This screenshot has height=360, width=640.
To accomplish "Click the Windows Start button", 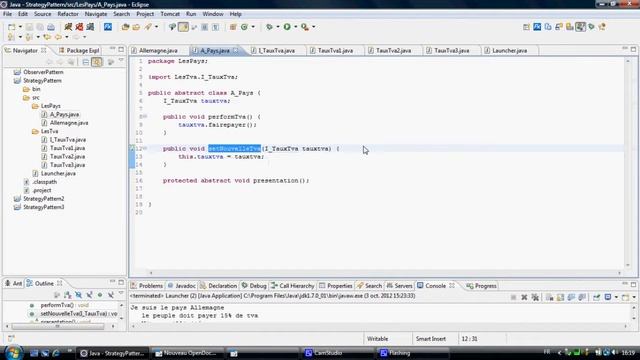I will pyautogui.click(x=13, y=353).
